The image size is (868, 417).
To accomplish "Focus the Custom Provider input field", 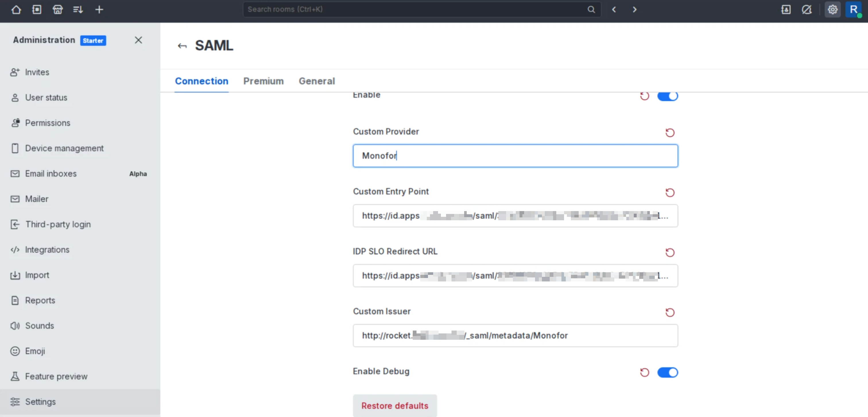I will point(515,156).
